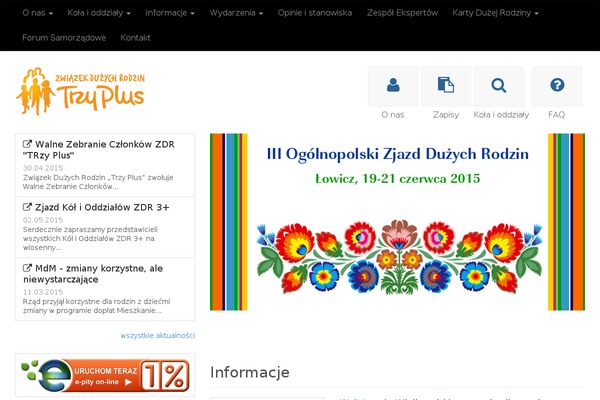Viewport: 600px width, 400px height.
Task: Expand the Koła i oddziały nav menu
Action: (99, 13)
